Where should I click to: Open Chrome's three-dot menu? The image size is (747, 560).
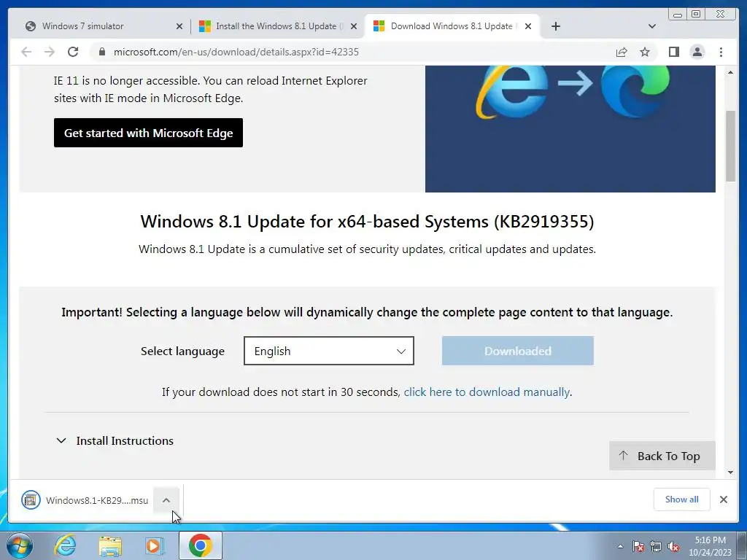coord(721,52)
